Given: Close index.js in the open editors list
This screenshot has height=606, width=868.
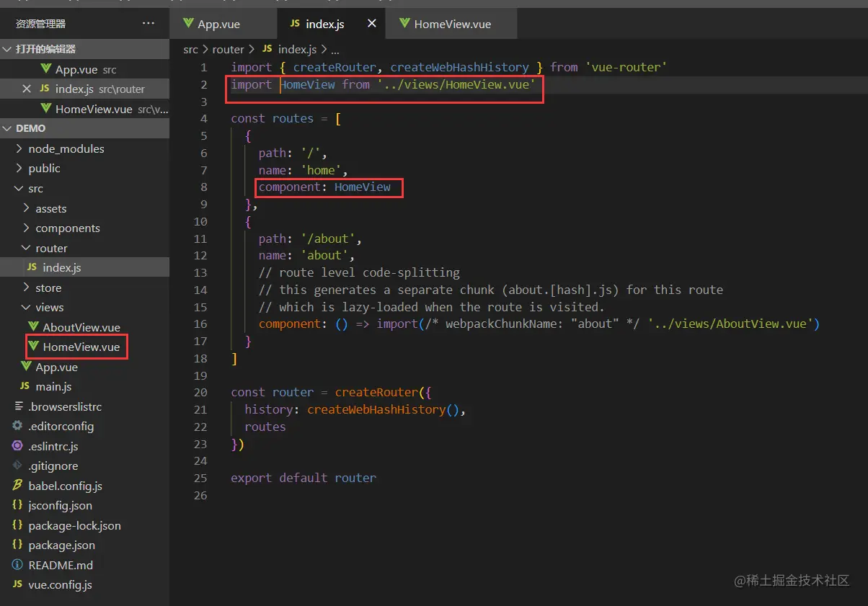Looking at the screenshot, I should [27, 89].
